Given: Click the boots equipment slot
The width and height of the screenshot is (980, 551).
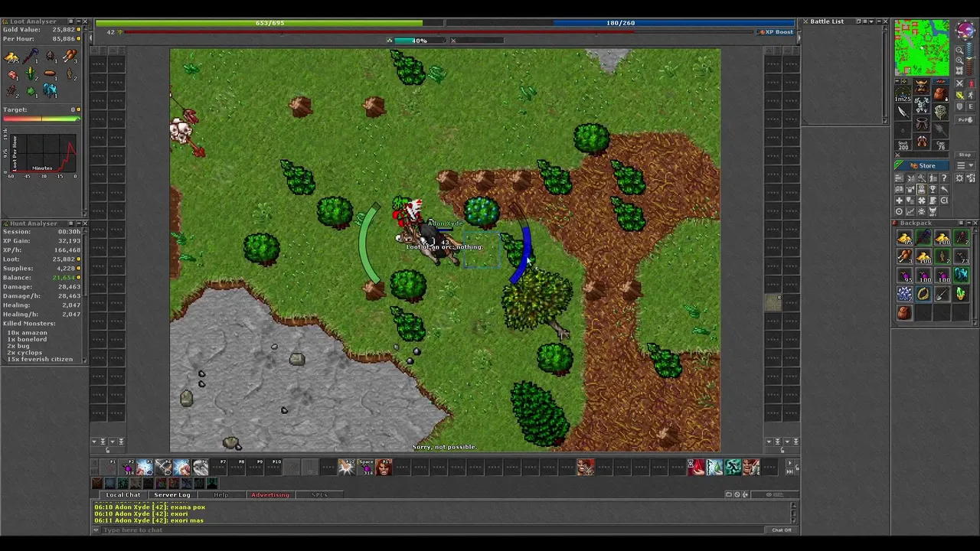Looking at the screenshot, I should click(923, 141).
